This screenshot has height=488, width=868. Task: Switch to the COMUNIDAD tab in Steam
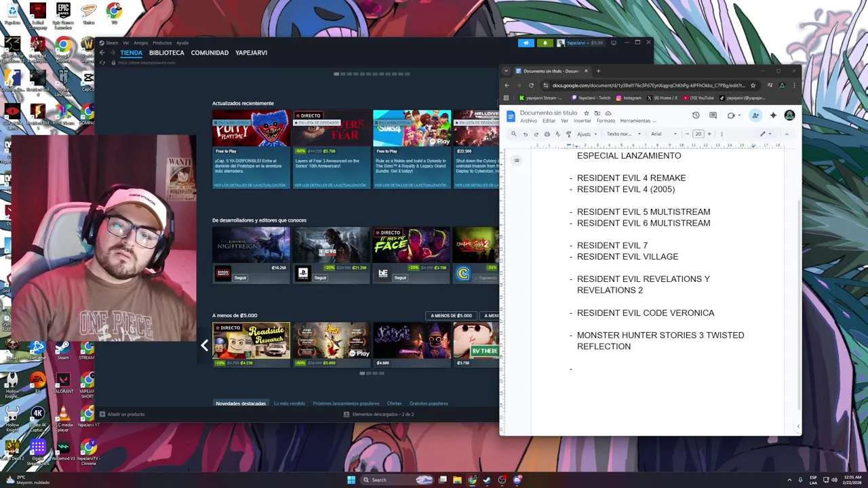[210, 53]
